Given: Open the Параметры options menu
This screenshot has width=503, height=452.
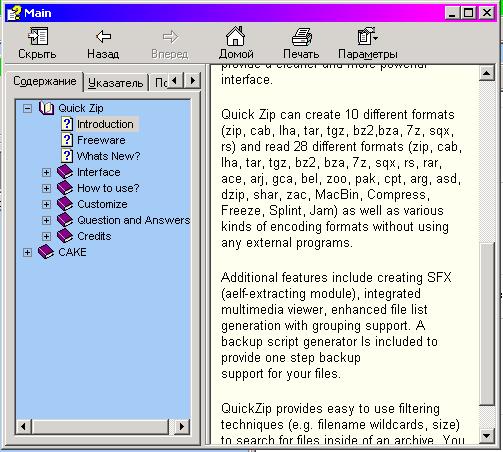Looking at the screenshot, I should coord(368,36).
